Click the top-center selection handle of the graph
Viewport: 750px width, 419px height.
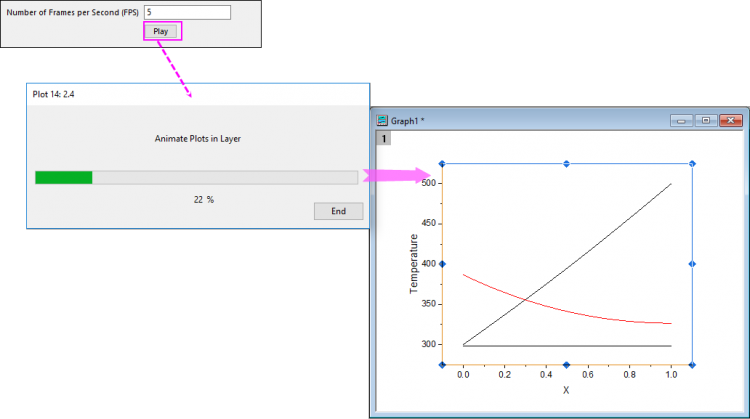point(567,164)
